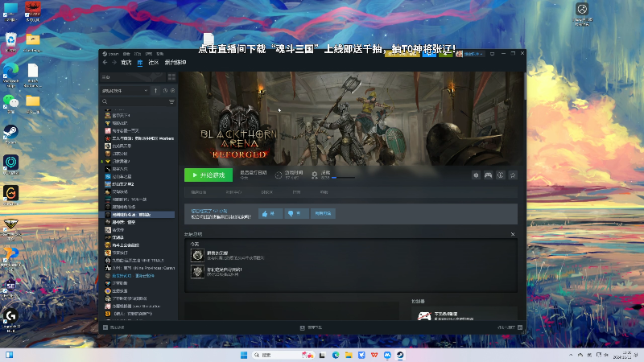
Task: Click the achievements gear icon near progress
Action: coord(315,175)
